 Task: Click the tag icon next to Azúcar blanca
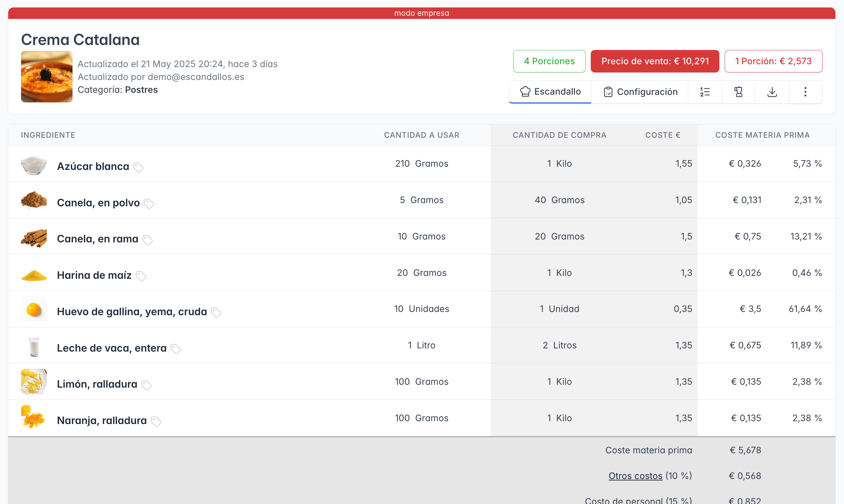click(138, 167)
